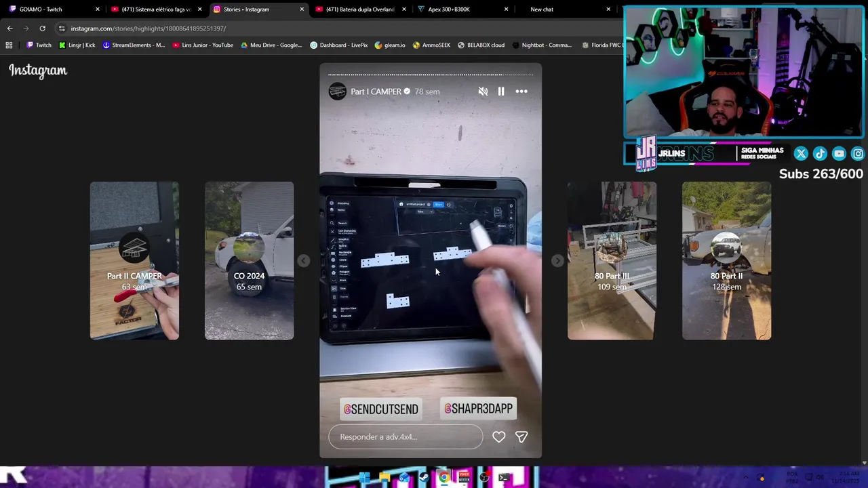868x488 pixels.
Task: Advance to the next story with right chevron
Action: pyautogui.click(x=557, y=261)
